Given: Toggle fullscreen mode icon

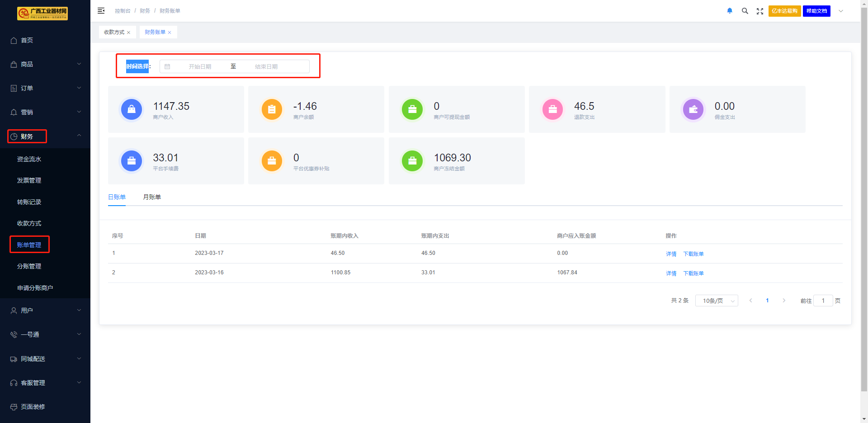Looking at the screenshot, I should (x=760, y=11).
